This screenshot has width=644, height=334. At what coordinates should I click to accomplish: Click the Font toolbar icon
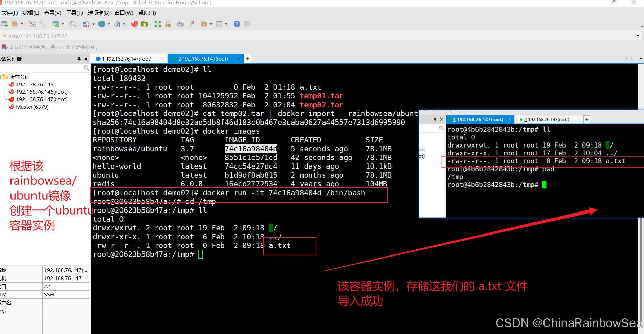tap(117, 24)
